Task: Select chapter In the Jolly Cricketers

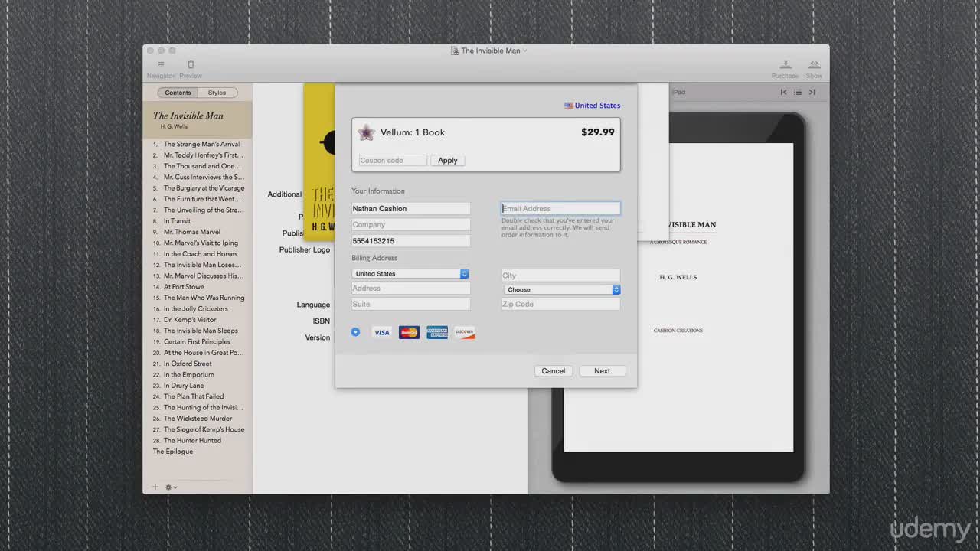Action: point(198,309)
